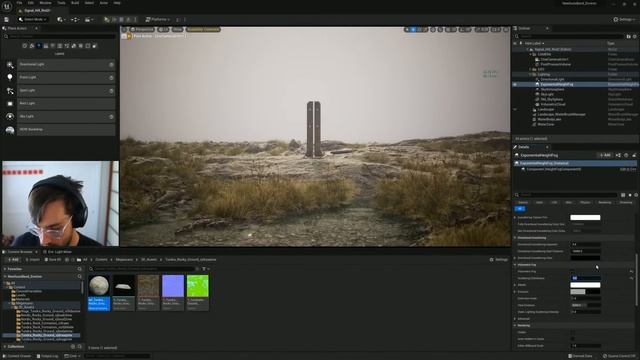Select the Basic category icon in Place Actors
Image resolution: width=640 pixels, height=360 pixels.
(x=32, y=46)
